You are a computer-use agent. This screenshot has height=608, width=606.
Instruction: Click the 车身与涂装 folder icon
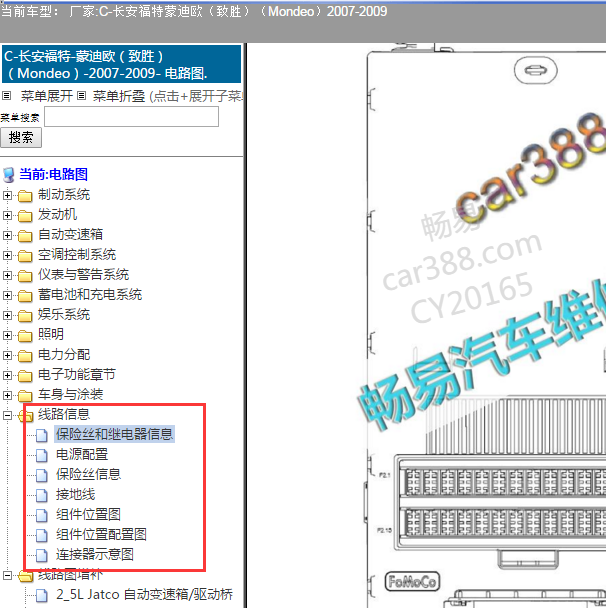point(25,396)
